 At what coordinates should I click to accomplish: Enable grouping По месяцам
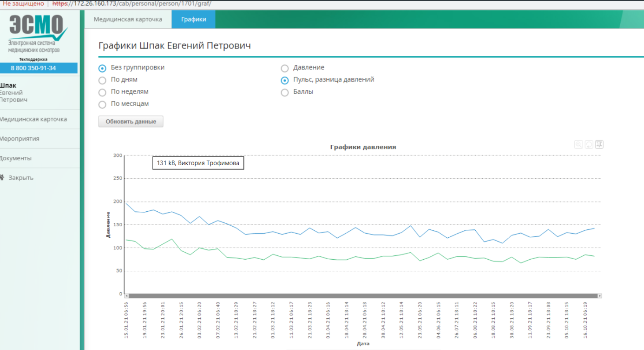[x=102, y=104]
